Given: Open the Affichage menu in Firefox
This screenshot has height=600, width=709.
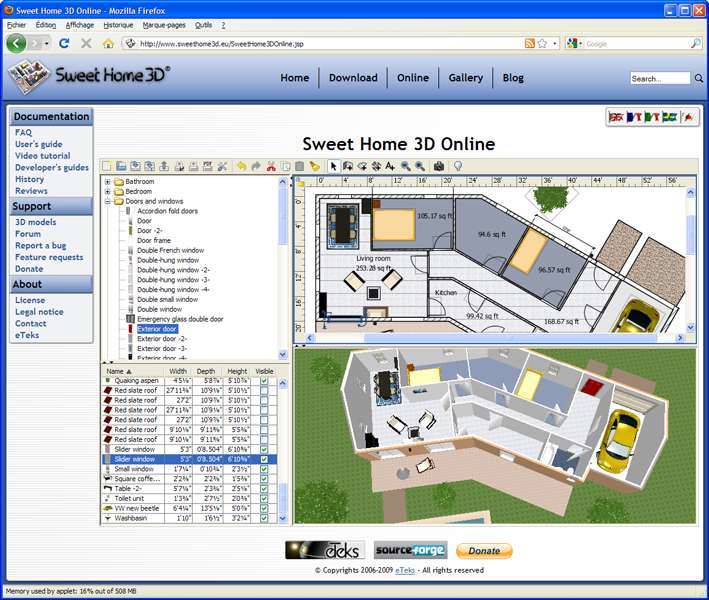Looking at the screenshot, I should [x=79, y=24].
